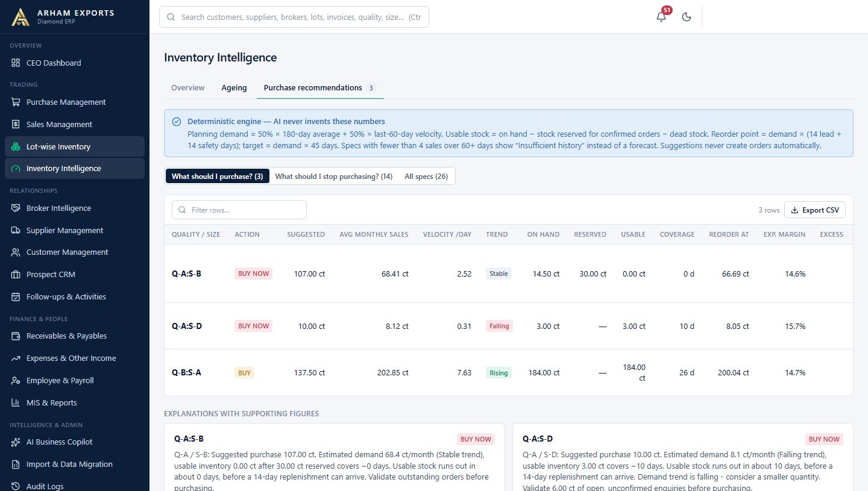Sort by Exp. Margin column header
The width and height of the screenshot is (868, 491).
click(784, 234)
